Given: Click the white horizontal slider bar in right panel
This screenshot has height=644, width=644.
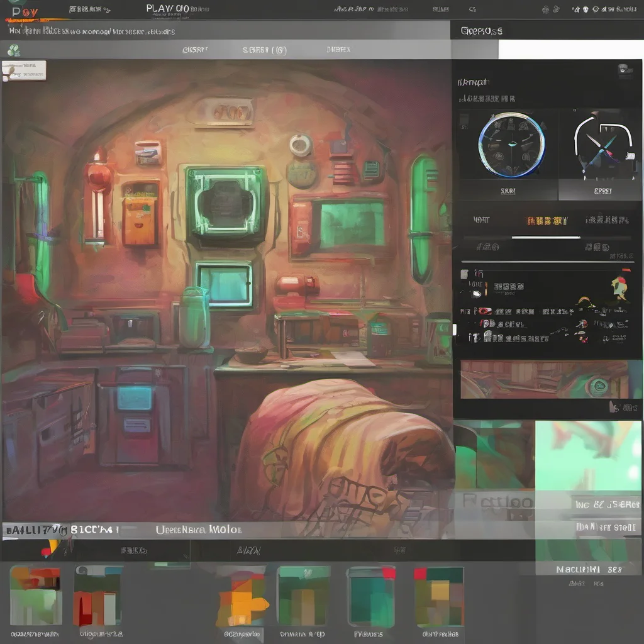Looking at the screenshot, I should [x=545, y=238].
